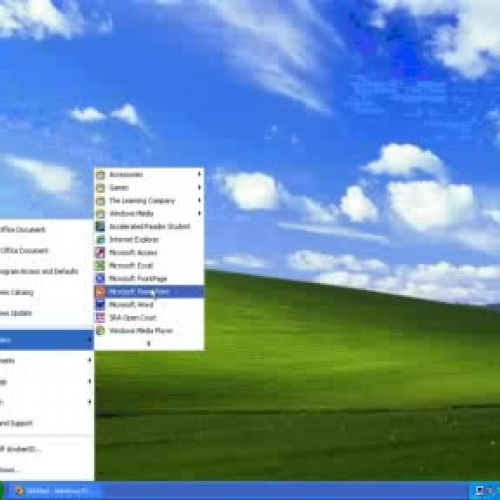Expand the Settings submenu
Image resolution: width=500 pixels, height=500 pixels.
pyautogui.click(x=47, y=381)
